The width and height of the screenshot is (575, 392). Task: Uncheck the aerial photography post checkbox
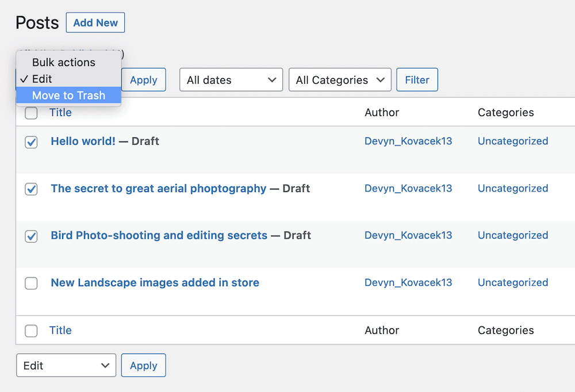click(32, 189)
